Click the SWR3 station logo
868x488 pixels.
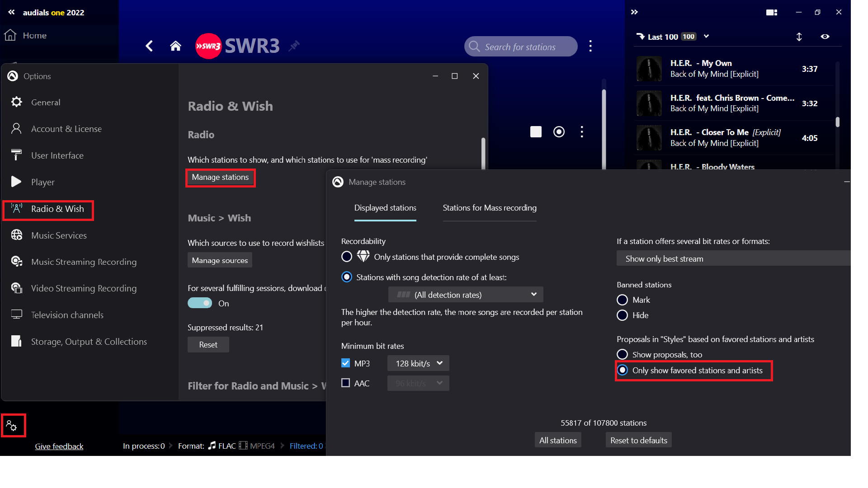point(208,46)
